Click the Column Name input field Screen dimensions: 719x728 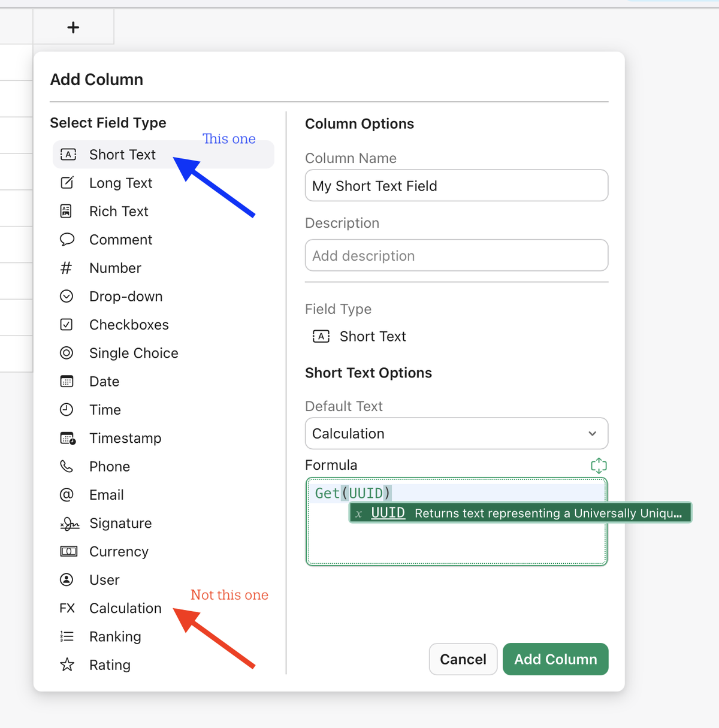click(457, 186)
